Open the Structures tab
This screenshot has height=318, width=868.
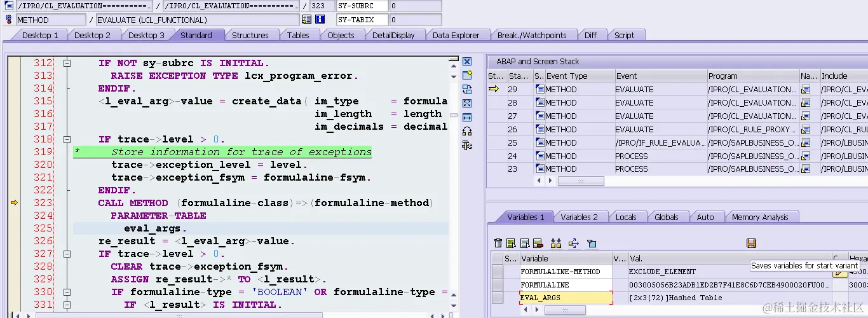[250, 35]
